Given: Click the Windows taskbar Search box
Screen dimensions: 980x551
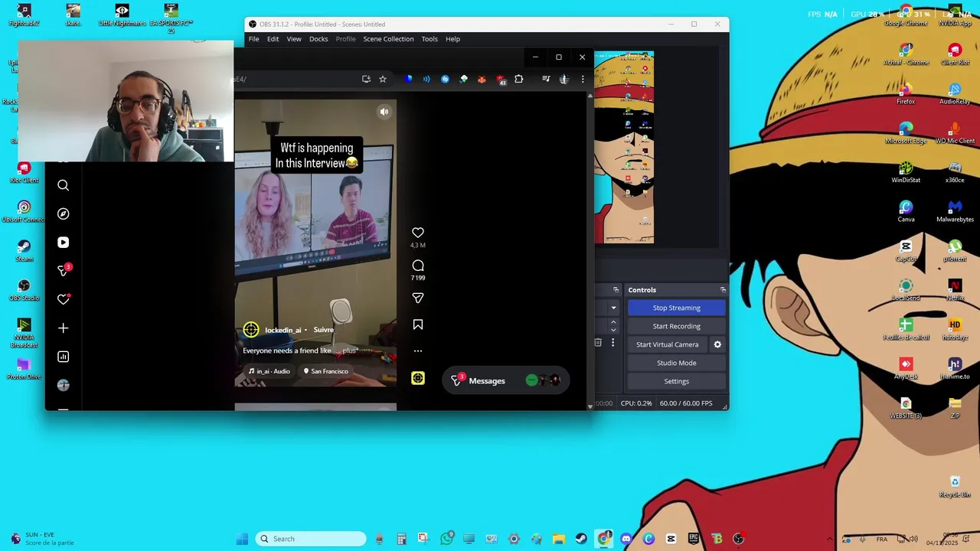Looking at the screenshot, I should (311, 539).
